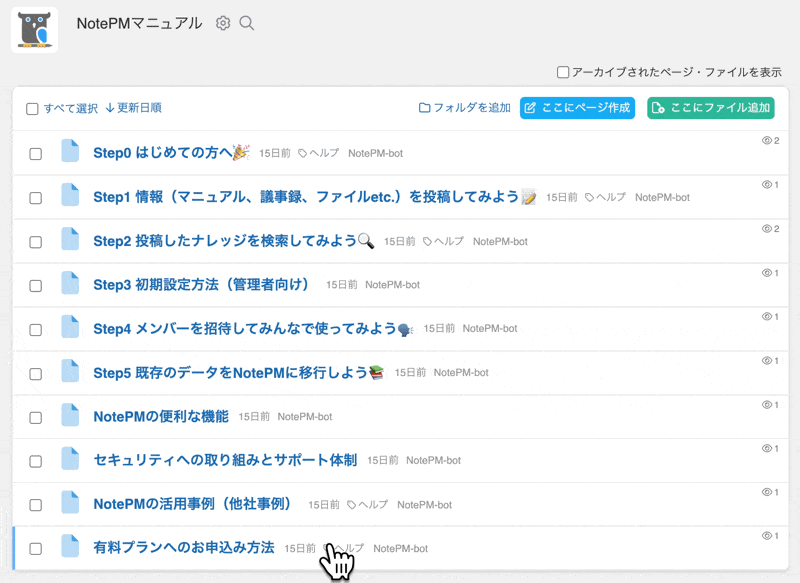Click view count eye icon on Step2 row
The height and width of the screenshot is (583, 800).
[766, 229]
